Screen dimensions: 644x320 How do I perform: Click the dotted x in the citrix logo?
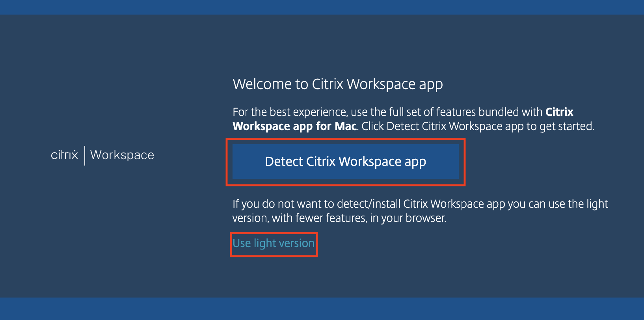pos(74,155)
